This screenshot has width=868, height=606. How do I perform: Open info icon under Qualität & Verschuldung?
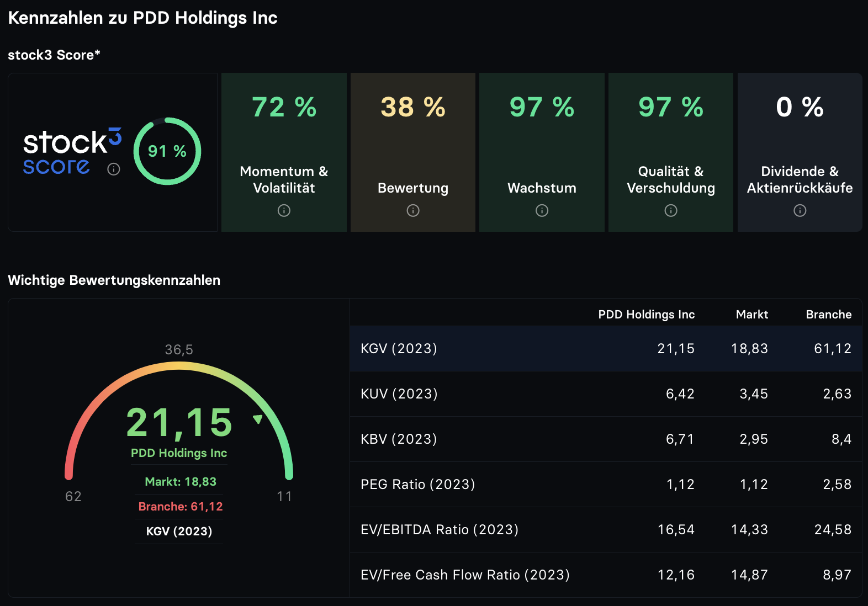click(x=671, y=210)
